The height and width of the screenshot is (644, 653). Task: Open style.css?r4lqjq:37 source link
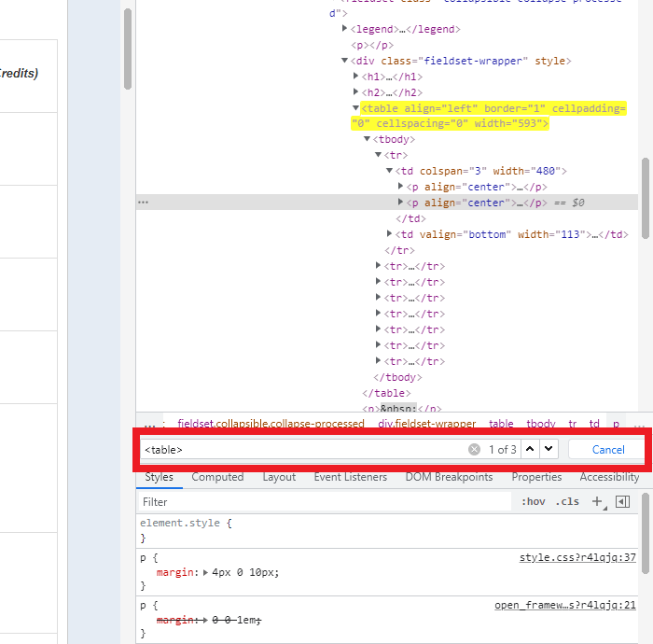[577, 557]
